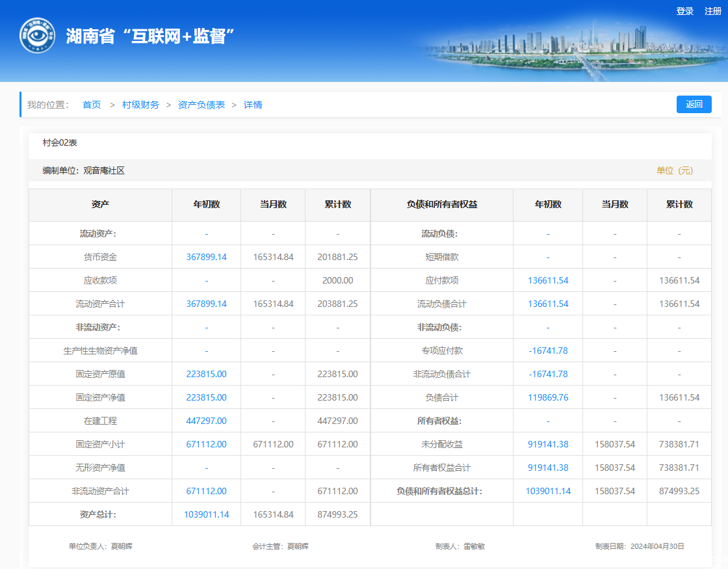Click 专项应付款 年初数 -16741.78
The height and width of the screenshot is (569, 728).
[548, 351]
